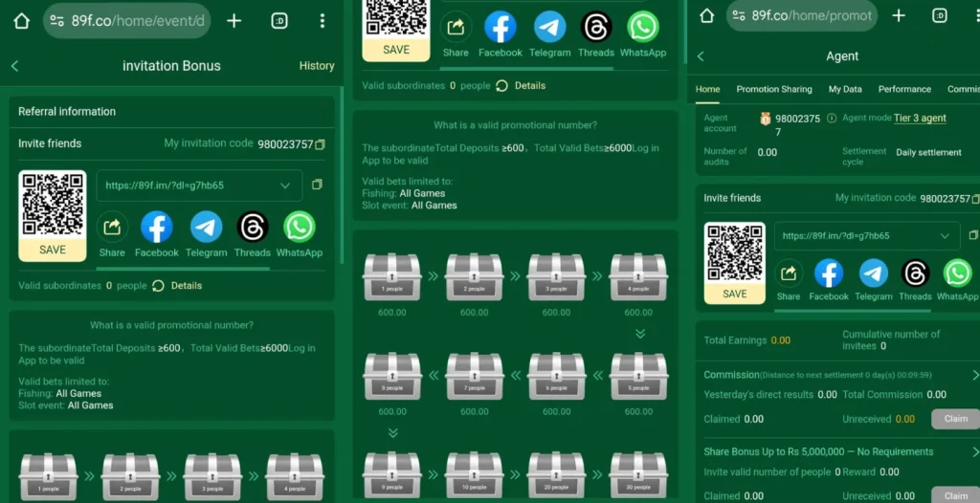Expand Share Bonus Up to Rs 5,000,000

click(974, 451)
